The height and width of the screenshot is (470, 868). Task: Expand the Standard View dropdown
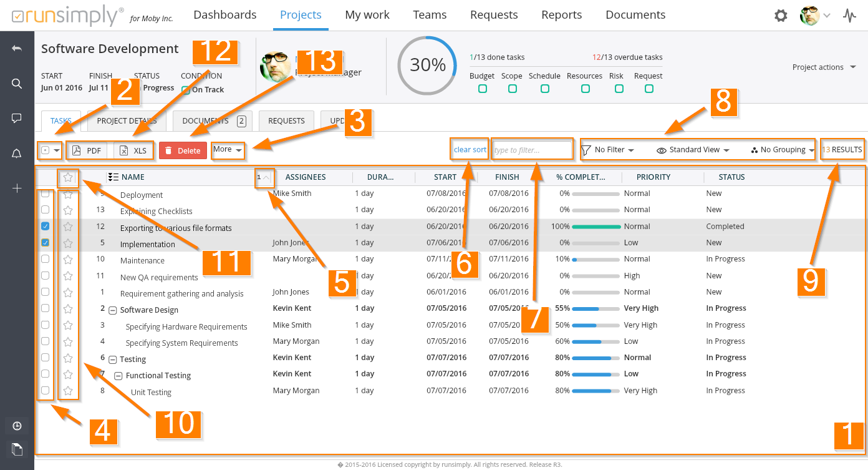(692, 150)
